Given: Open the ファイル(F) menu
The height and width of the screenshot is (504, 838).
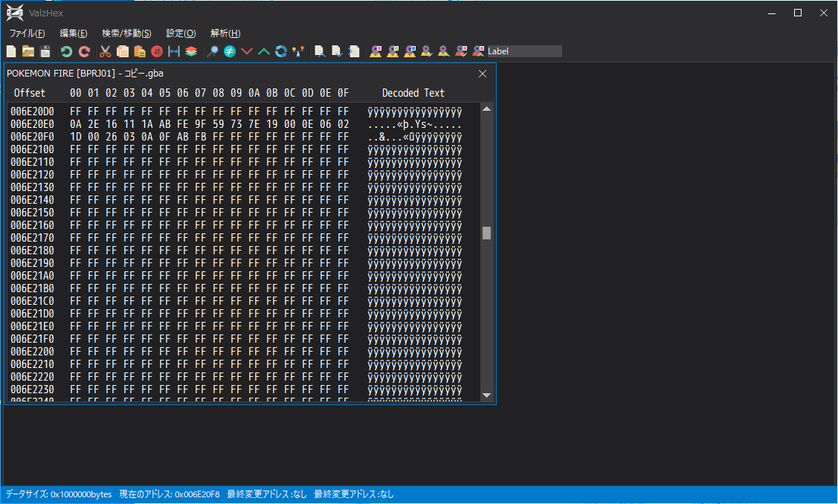Looking at the screenshot, I should tap(27, 33).
